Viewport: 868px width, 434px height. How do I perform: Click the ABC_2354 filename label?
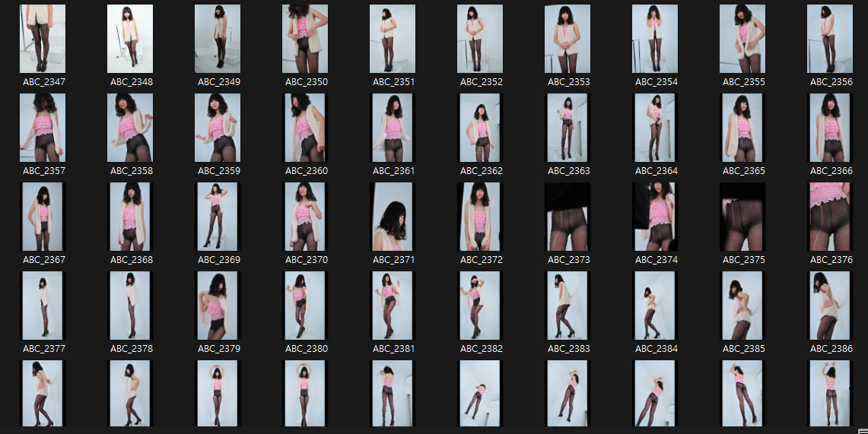click(656, 82)
